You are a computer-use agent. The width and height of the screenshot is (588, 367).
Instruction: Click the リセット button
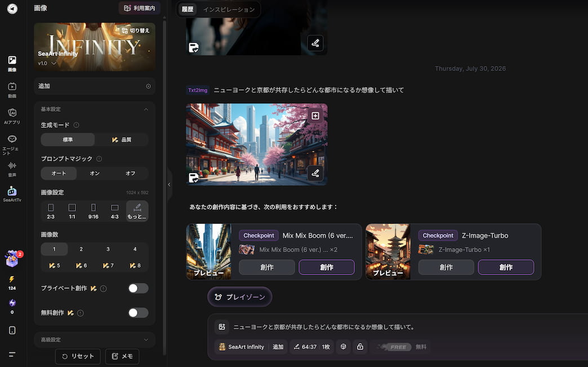(x=78, y=356)
